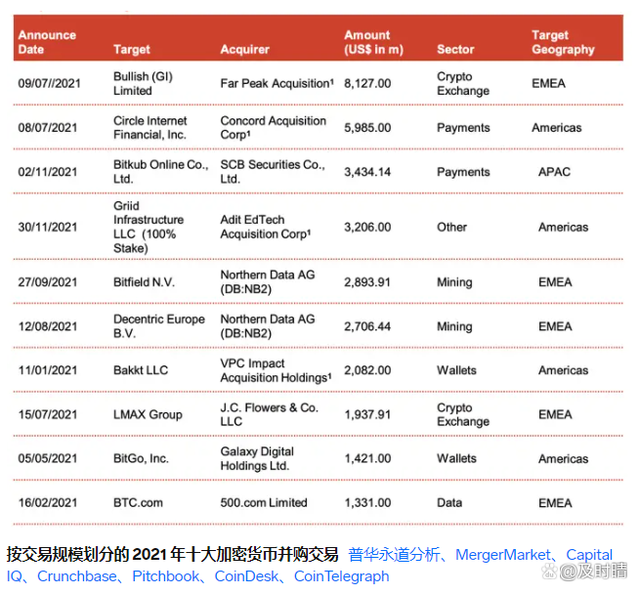Select the amount 1,331.00
Image resolution: width=640 pixels, height=594 pixels.
367,503
